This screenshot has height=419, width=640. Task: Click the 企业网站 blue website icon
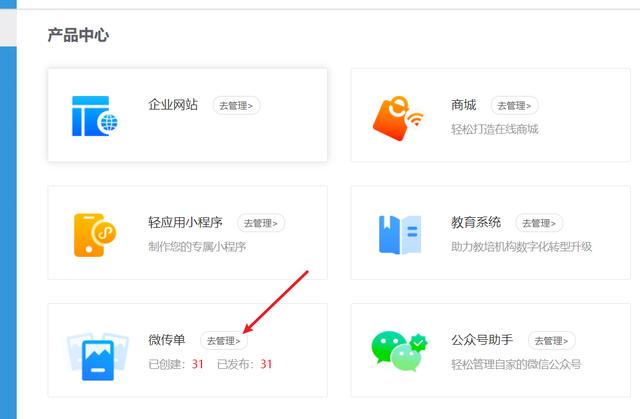coord(95,116)
